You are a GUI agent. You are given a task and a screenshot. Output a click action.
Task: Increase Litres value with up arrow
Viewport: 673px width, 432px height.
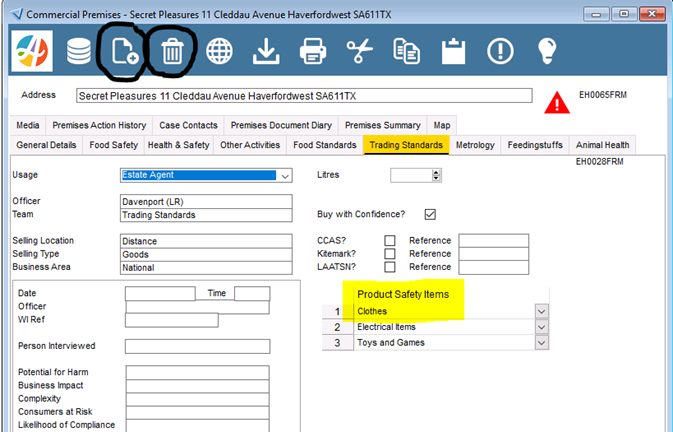point(437,172)
